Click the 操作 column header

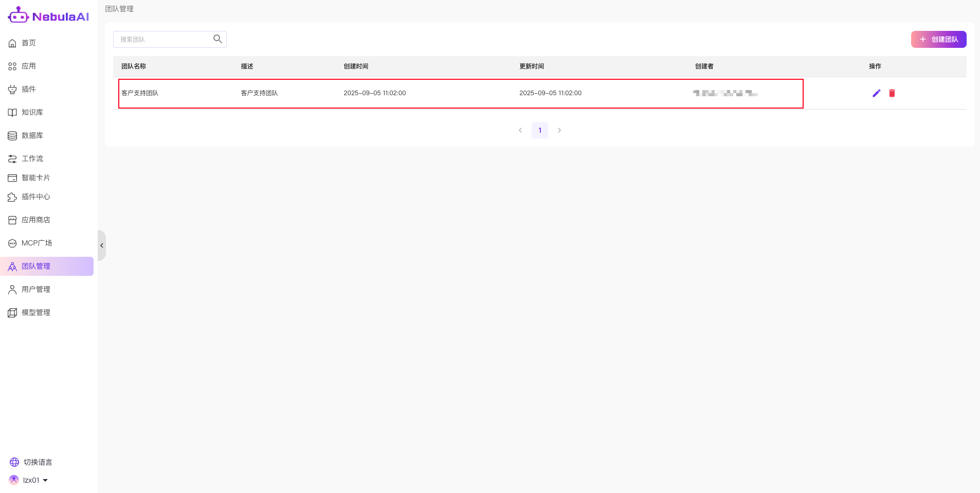(875, 66)
